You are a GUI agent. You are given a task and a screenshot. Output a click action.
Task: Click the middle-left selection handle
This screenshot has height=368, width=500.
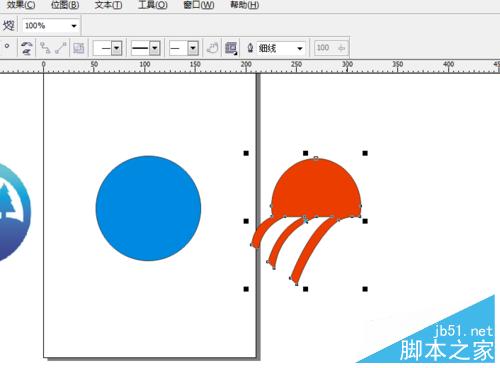(x=246, y=221)
